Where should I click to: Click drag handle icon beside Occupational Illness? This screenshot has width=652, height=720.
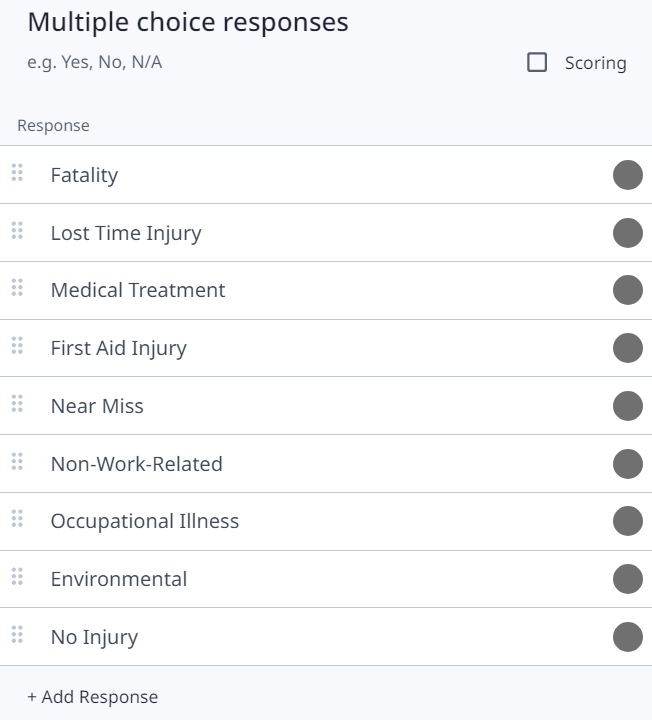click(17, 519)
